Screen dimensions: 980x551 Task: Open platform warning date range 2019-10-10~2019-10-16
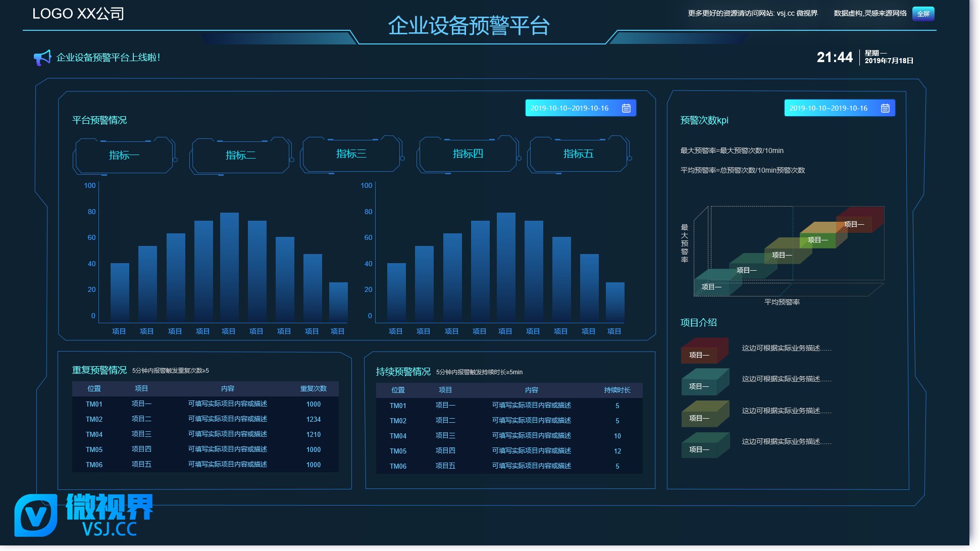point(570,108)
